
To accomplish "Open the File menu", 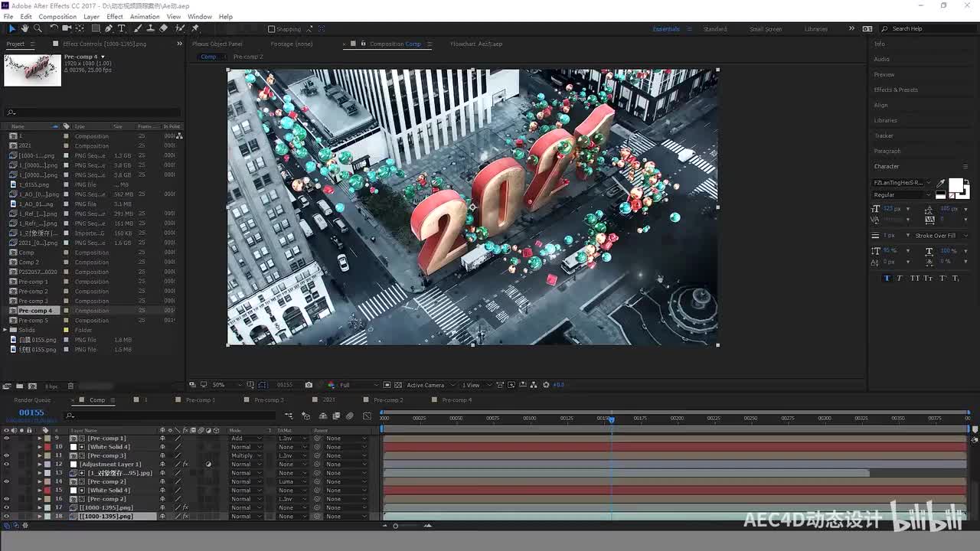I will pos(8,16).
